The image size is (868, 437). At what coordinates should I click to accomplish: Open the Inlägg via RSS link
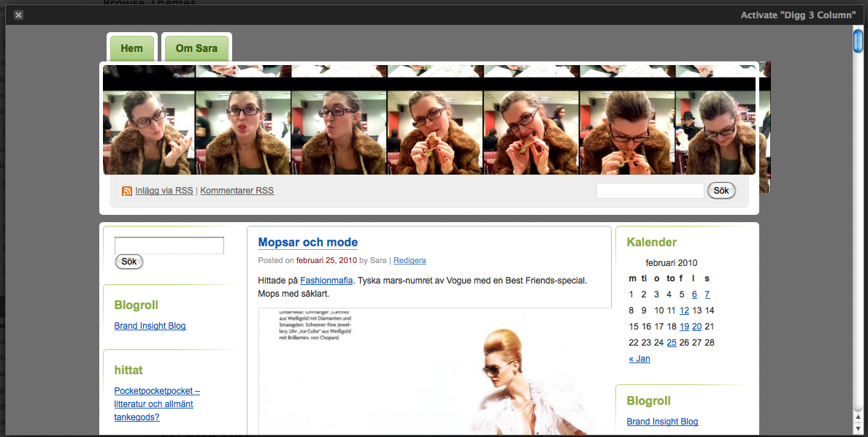pyautogui.click(x=164, y=191)
